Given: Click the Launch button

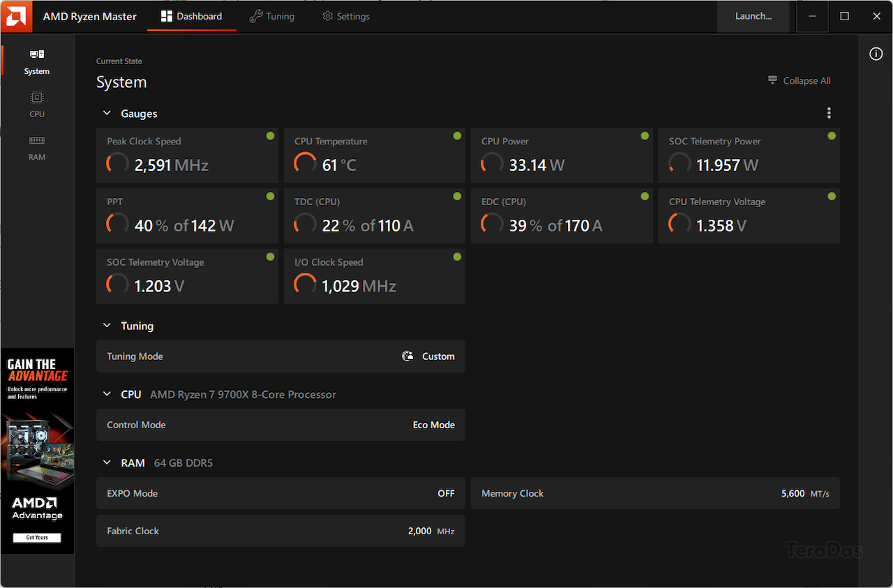Looking at the screenshot, I should point(753,16).
